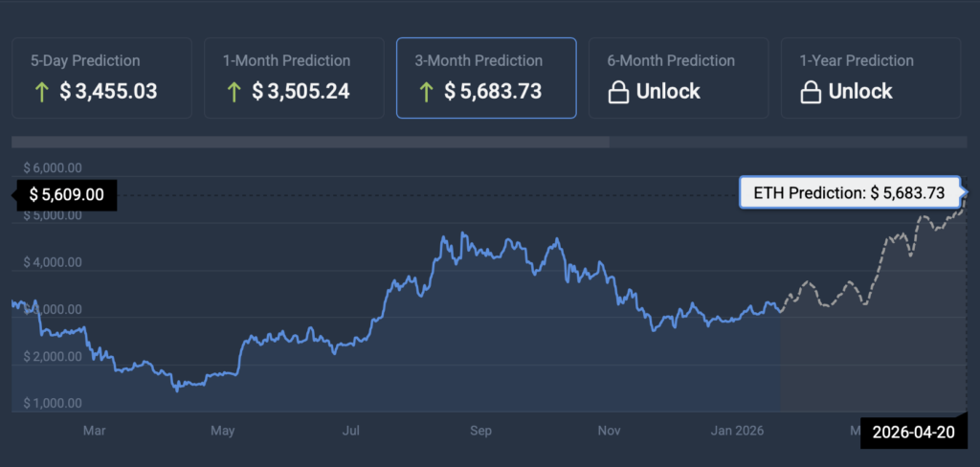Click the 2026-04-20 date marker
Viewport: 980px width, 467px height.
coord(914,433)
